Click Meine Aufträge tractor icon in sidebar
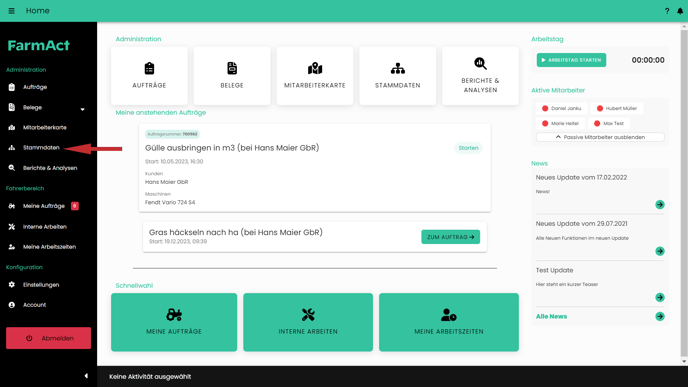This screenshot has height=387, width=688. click(x=12, y=206)
